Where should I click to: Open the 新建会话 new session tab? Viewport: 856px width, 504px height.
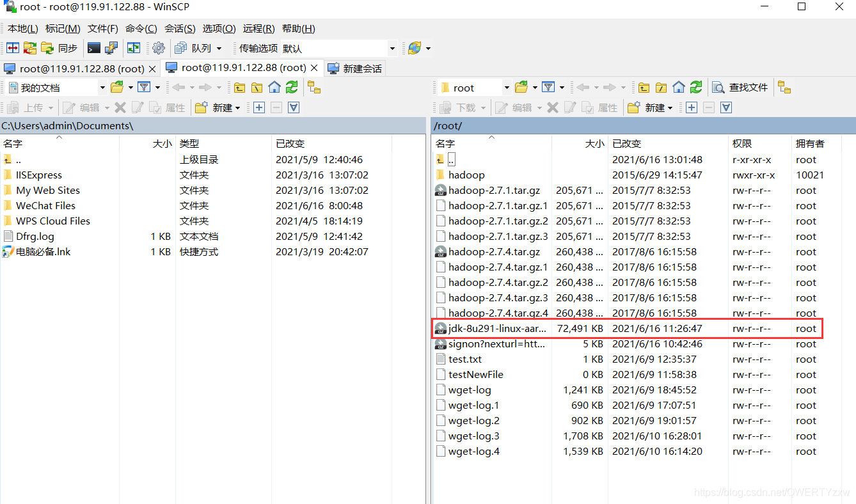[x=355, y=68]
